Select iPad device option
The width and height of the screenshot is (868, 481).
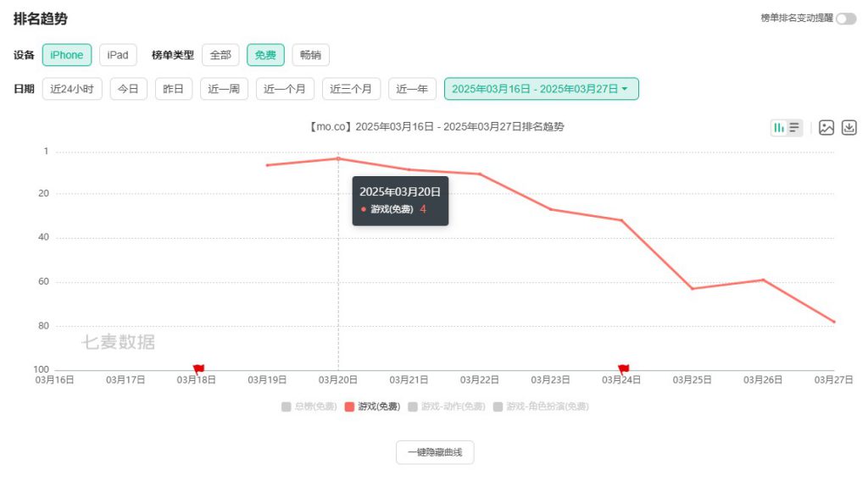coord(118,55)
